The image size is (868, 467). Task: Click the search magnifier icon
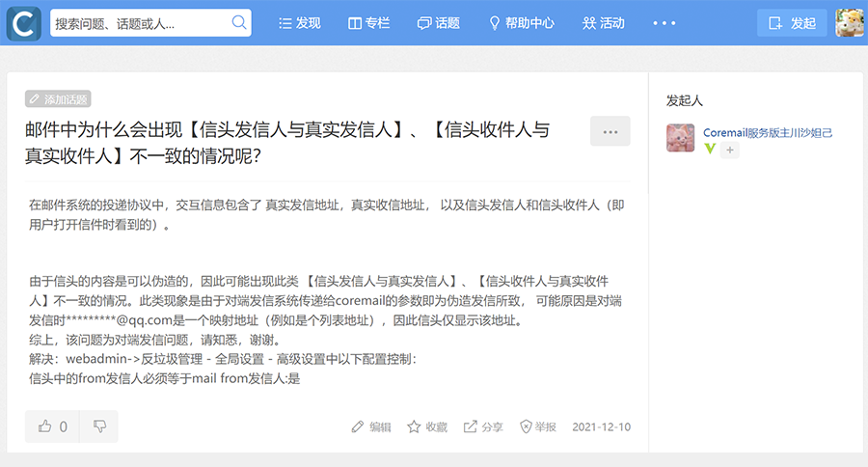coord(239,22)
